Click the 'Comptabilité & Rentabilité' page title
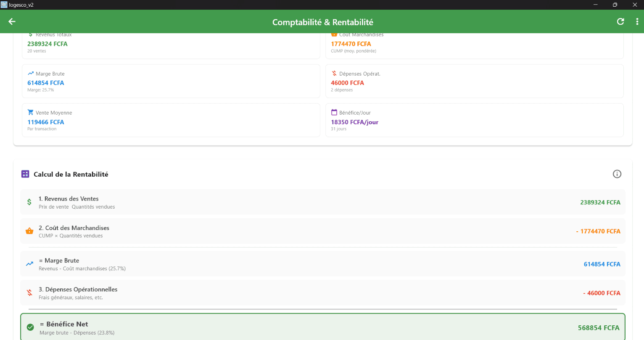This screenshot has width=644, height=340. pyautogui.click(x=323, y=22)
